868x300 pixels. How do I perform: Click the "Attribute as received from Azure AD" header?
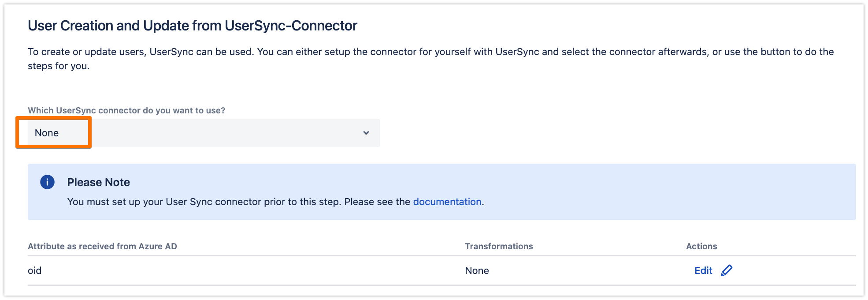click(102, 246)
